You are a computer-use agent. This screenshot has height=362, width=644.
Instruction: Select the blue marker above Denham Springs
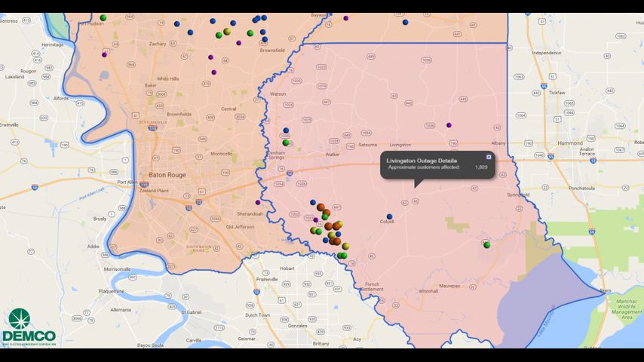pyautogui.click(x=286, y=130)
